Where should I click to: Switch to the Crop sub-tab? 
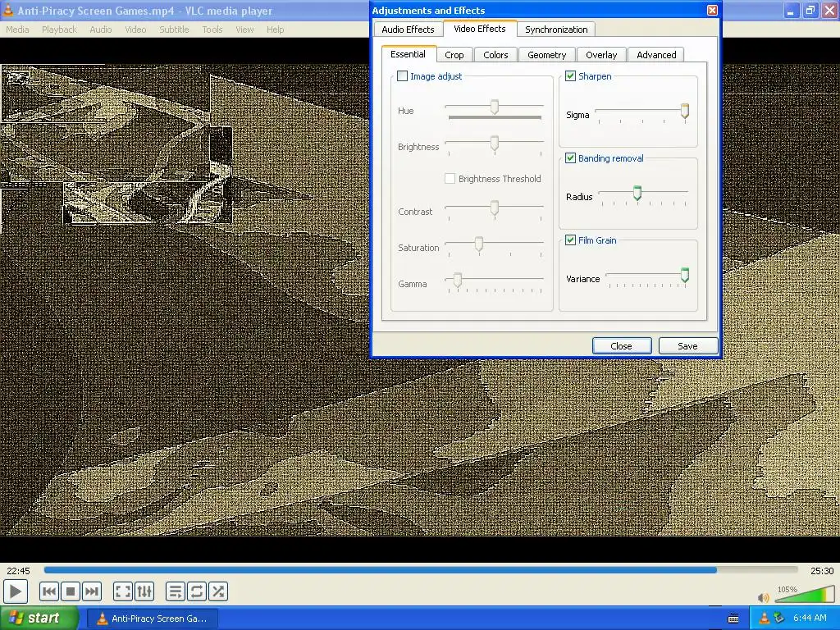point(454,55)
